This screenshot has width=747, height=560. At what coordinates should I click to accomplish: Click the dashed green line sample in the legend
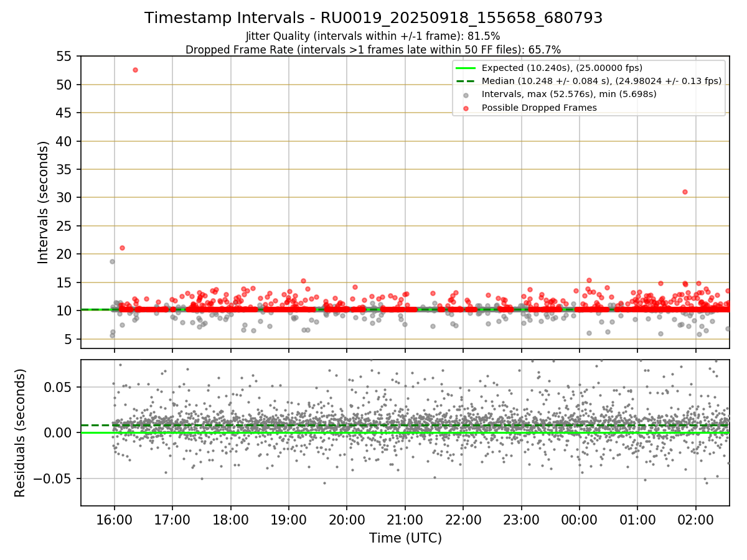466,81
